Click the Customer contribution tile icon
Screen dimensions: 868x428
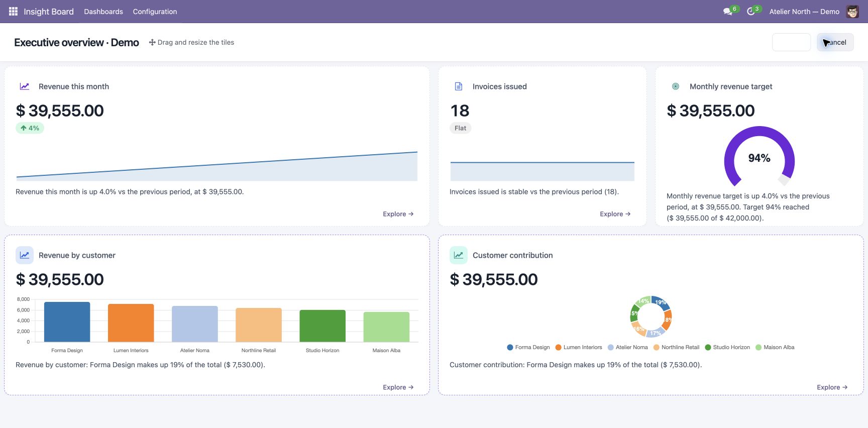459,255
